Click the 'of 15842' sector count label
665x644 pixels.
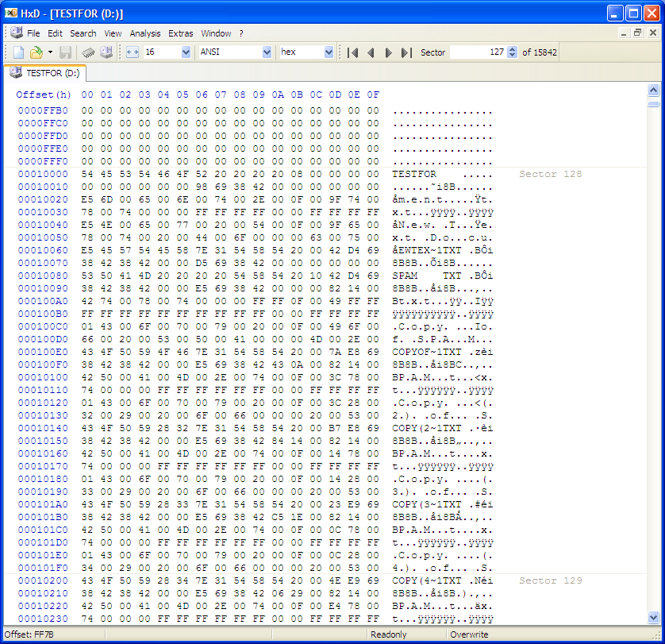pos(540,52)
